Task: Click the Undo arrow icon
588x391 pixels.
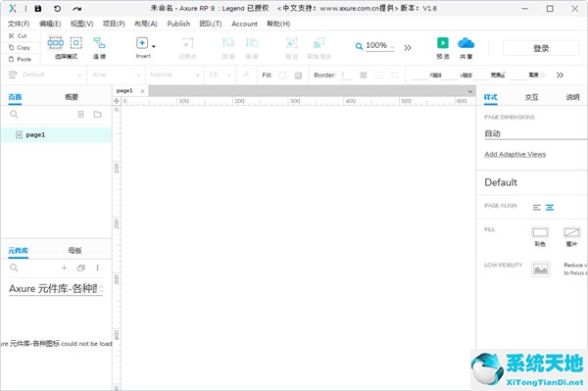Action: pos(58,8)
